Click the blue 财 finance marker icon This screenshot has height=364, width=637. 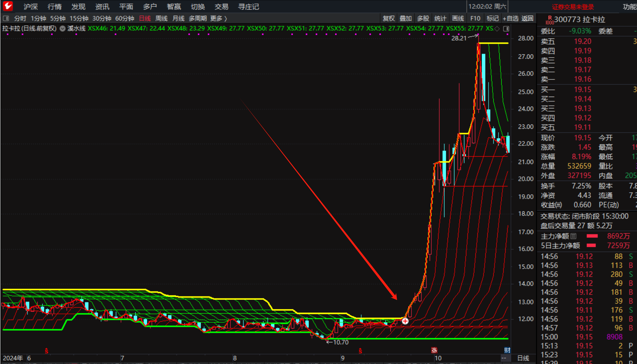coord(507,350)
